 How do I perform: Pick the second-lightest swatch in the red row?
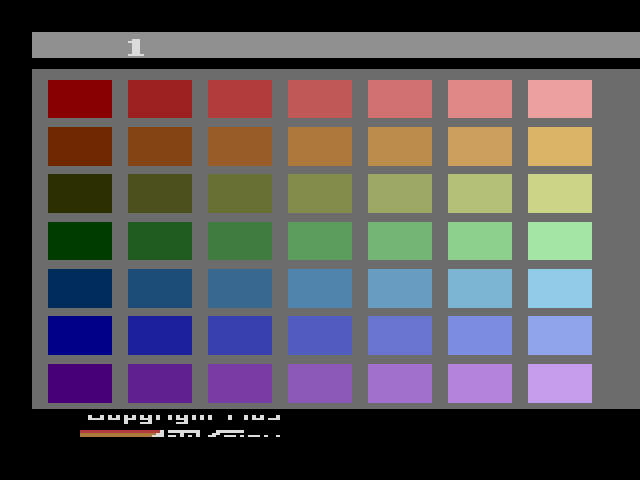pos(480,99)
